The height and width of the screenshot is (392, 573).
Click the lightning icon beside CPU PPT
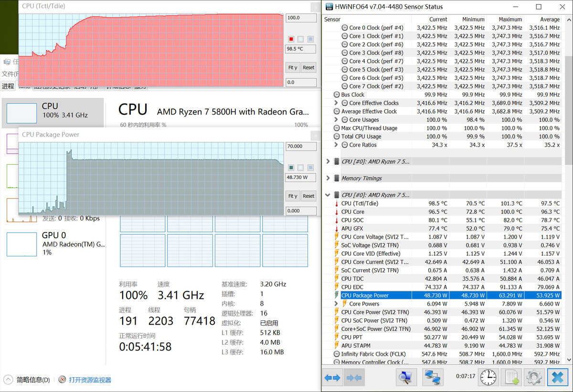336,337
